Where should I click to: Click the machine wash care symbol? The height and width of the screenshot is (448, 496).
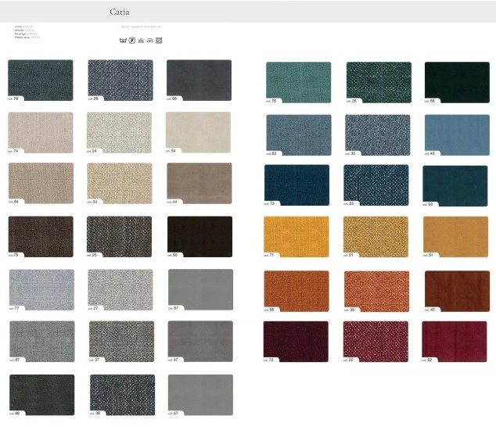tap(123, 38)
